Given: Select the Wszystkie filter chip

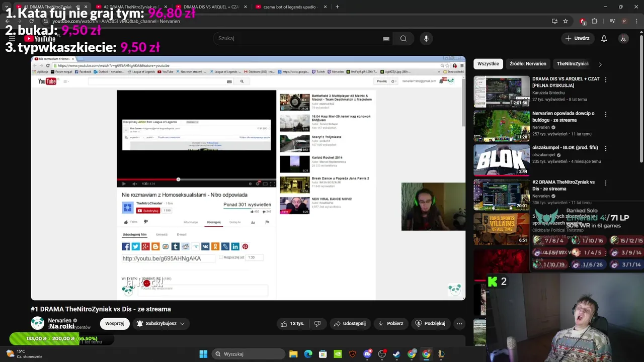Looking at the screenshot, I should 488,64.
